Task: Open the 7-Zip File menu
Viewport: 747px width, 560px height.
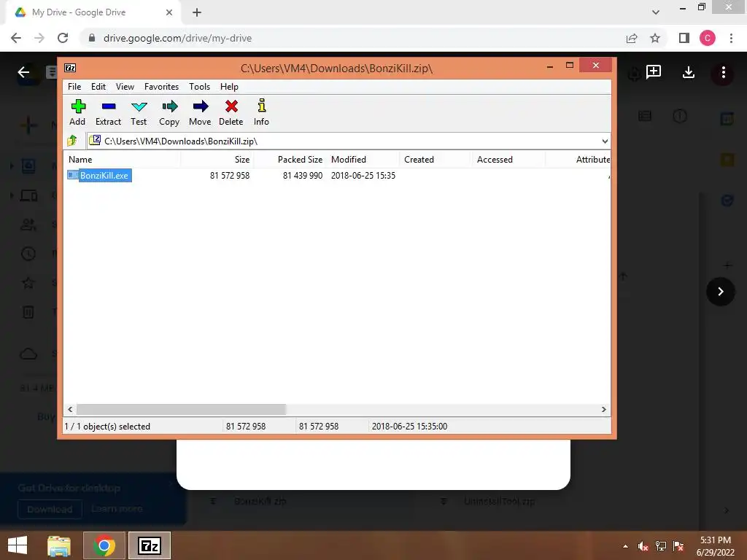Action: pos(74,87)
